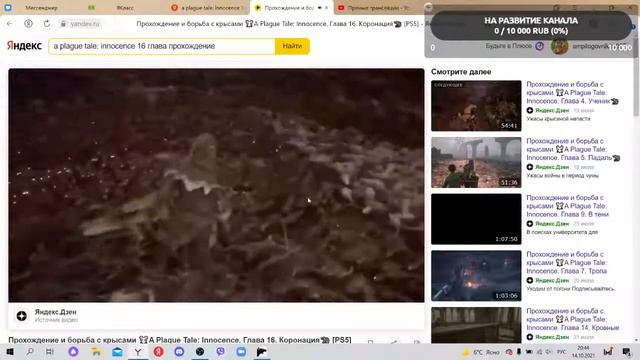Go back in the browser
Screen dimensions: 640x360
(x=10, y=24)
